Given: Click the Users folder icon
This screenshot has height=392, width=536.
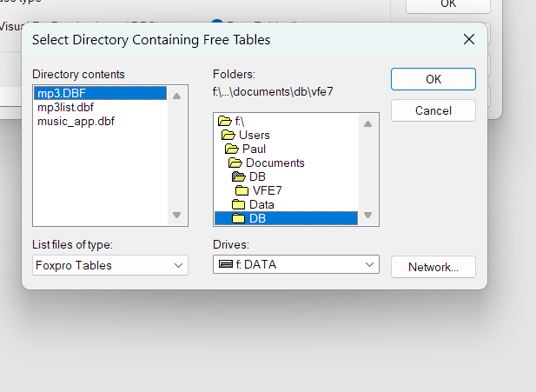Looking at the screenshot, I should (x=228, y=136).
